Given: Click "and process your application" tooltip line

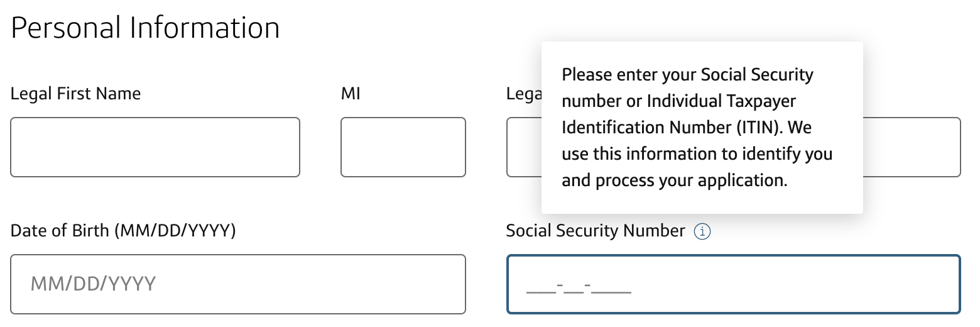Looking at the screenshot, I should (x=674, y=181).
